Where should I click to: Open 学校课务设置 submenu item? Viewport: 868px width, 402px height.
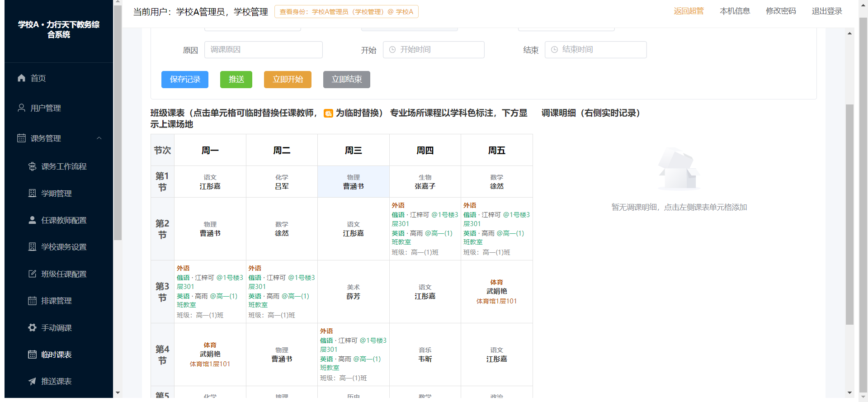tap(59, 246)
